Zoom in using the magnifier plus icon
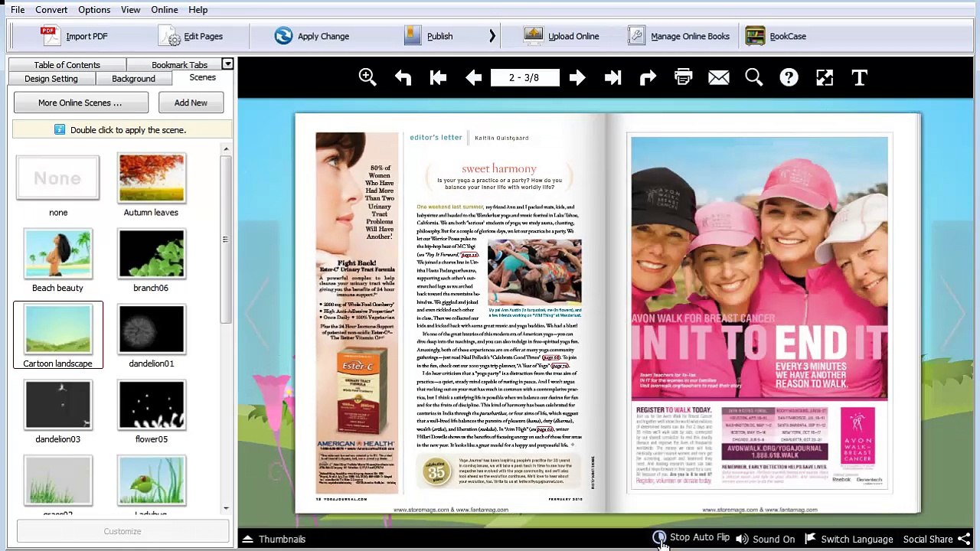The height and width of the screenshot is (551, 980). pos(367,77)
